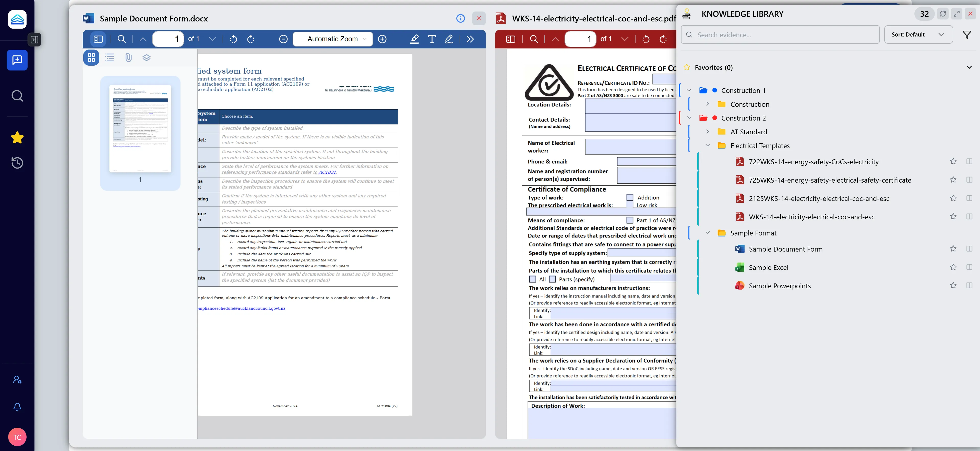Toggle sidebar in PDF viewer toolbar
980x451 pixels.
[x=510, y=39]
